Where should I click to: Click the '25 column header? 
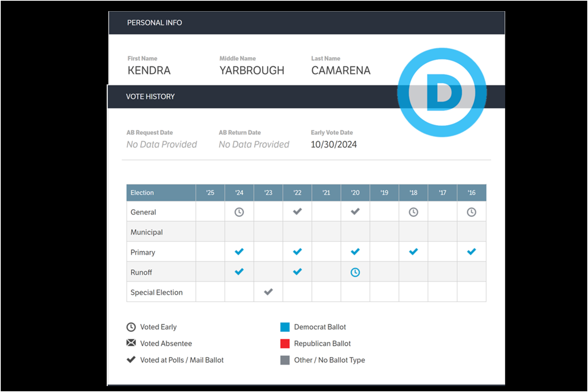pos(210,193)
